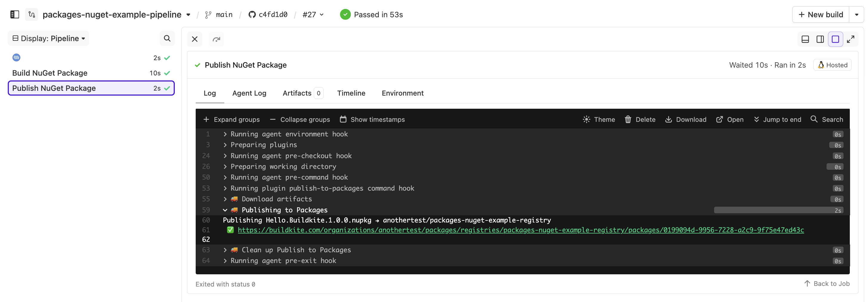Image resolution: width=868 pixels, height=302 pixels.
Task: Click the 'Exited with status 0' text
Action: pos(225,284)
